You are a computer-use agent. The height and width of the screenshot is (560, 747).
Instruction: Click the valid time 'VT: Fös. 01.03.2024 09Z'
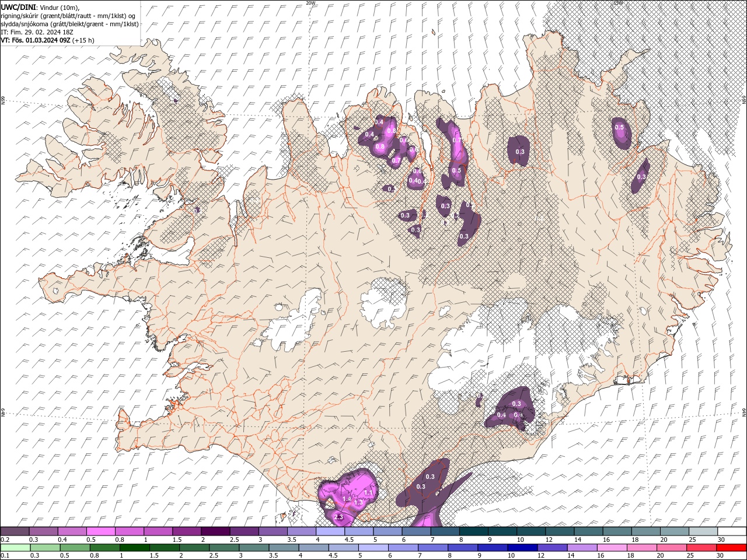point(36,40)
